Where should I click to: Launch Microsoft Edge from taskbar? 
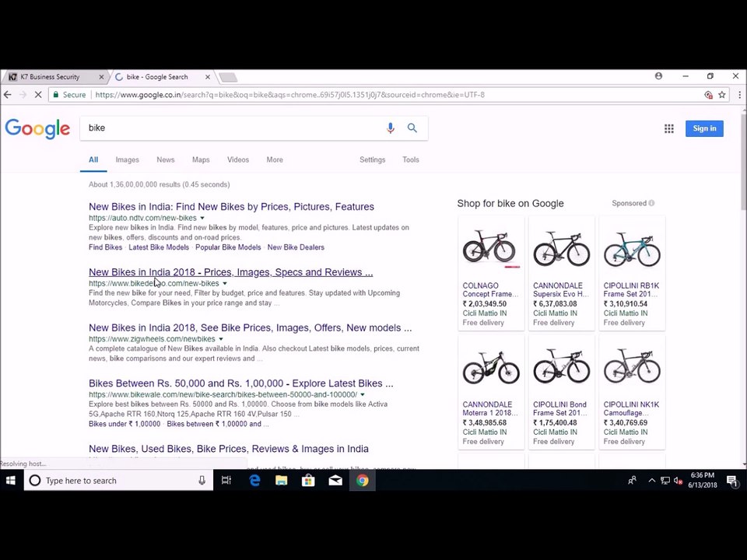click(254, 481)
